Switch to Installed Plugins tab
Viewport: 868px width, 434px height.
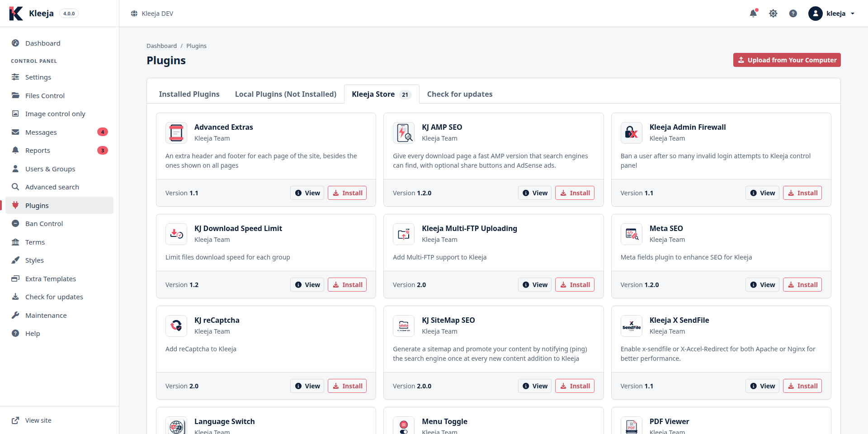(x=189, y=94)
